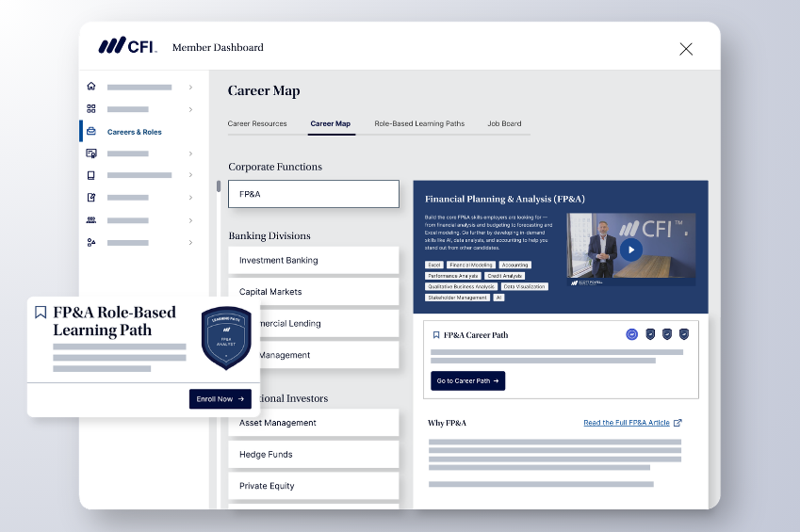Expand the chevron beside the pencil-note row
The height and width of the screenshot is (532, 800).
coord(190,198)
